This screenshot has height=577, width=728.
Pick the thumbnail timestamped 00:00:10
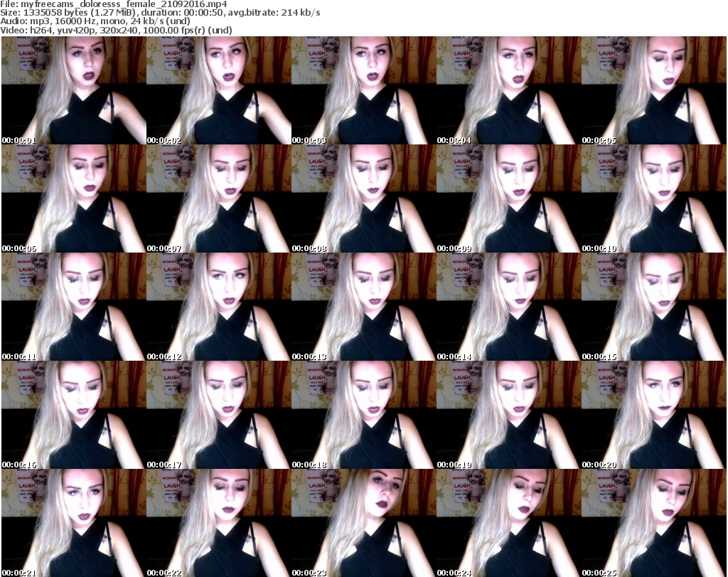[653, 198]
